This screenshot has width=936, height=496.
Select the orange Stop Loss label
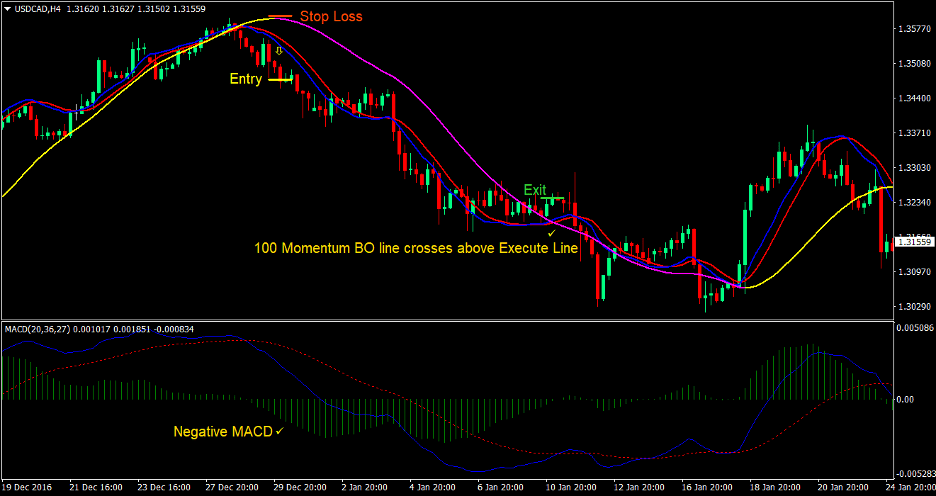click(x=331, y=17)
